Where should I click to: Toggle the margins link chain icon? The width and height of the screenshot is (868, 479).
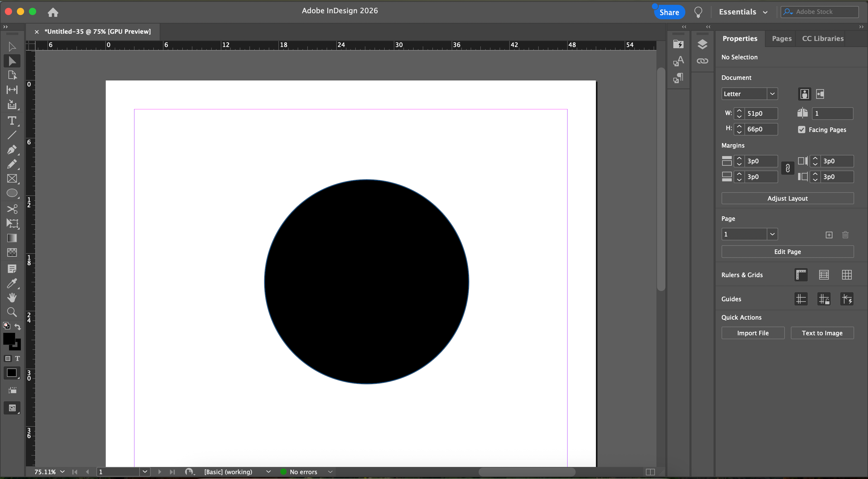[788, 168]
